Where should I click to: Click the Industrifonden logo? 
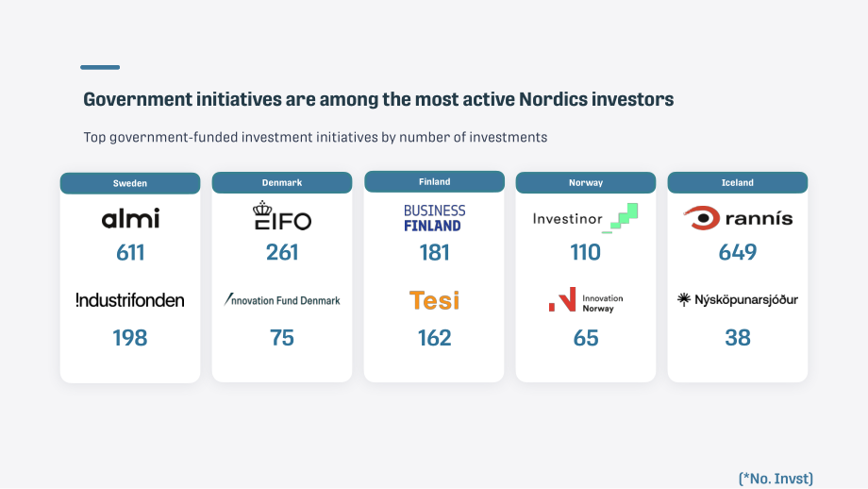[x=130, y=300]
